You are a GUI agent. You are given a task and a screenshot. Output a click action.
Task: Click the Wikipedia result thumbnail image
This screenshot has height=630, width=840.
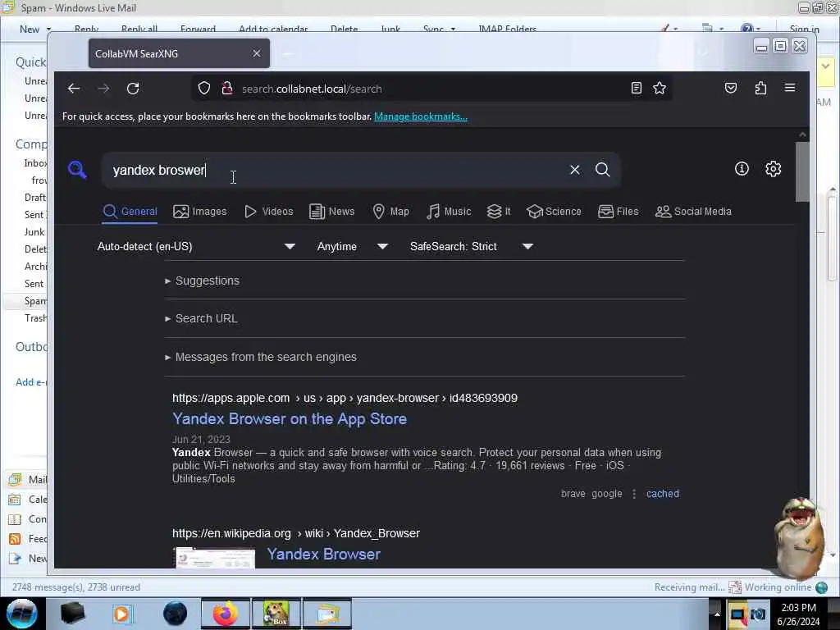216,558
